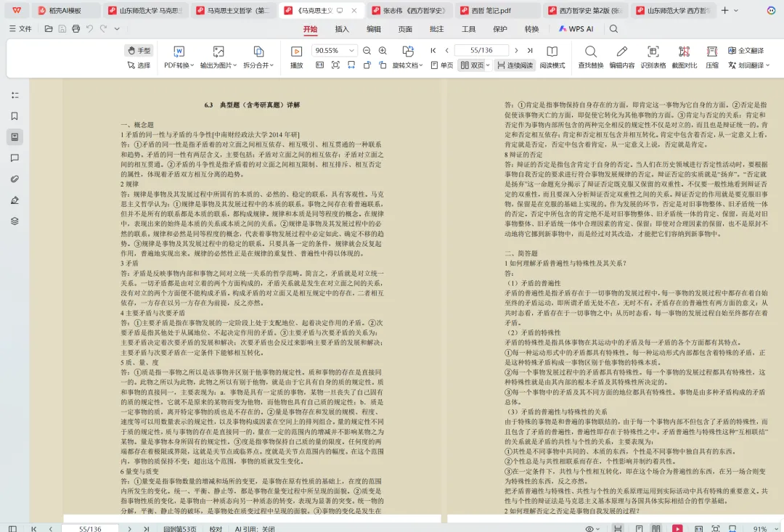Toggle double page (双页) view
The height and width of the screenshot is (532, 784).
pos(472,65)
